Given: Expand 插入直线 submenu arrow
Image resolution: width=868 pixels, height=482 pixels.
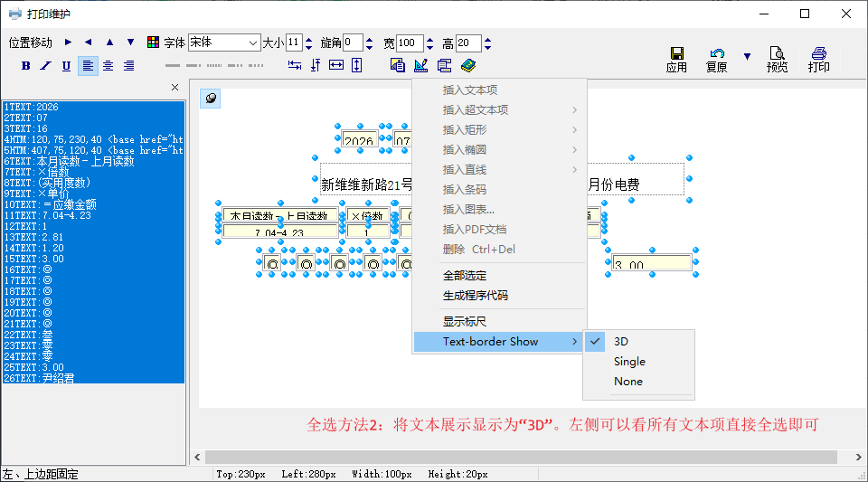Looking at the screenshot, I should point(575,169).
